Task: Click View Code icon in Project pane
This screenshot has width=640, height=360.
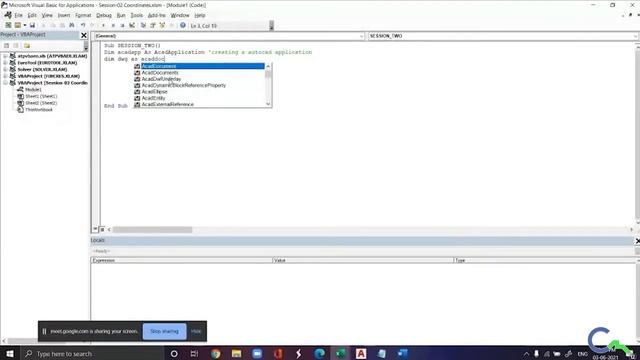Action: point(6,45)
